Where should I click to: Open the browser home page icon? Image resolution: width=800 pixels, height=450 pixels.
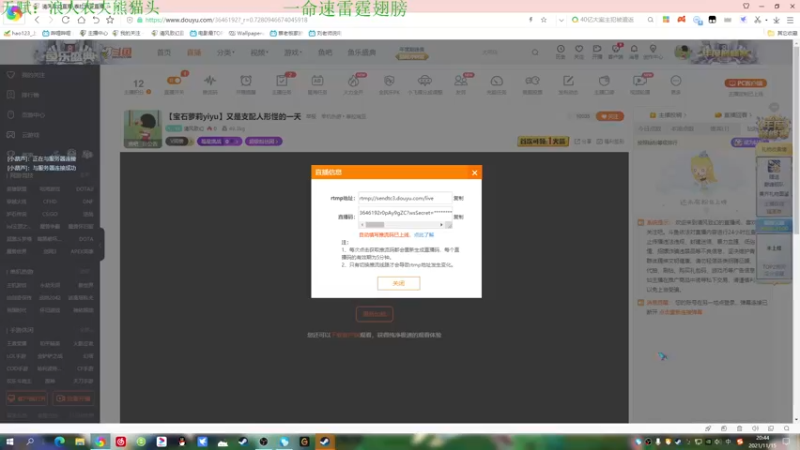click(81, 20)
